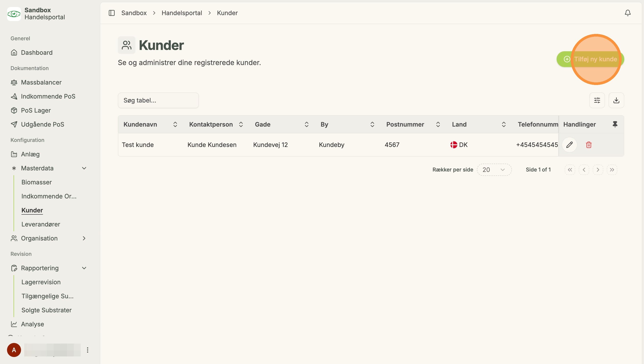Focus the Søg tabel search field

click(158, 100)
